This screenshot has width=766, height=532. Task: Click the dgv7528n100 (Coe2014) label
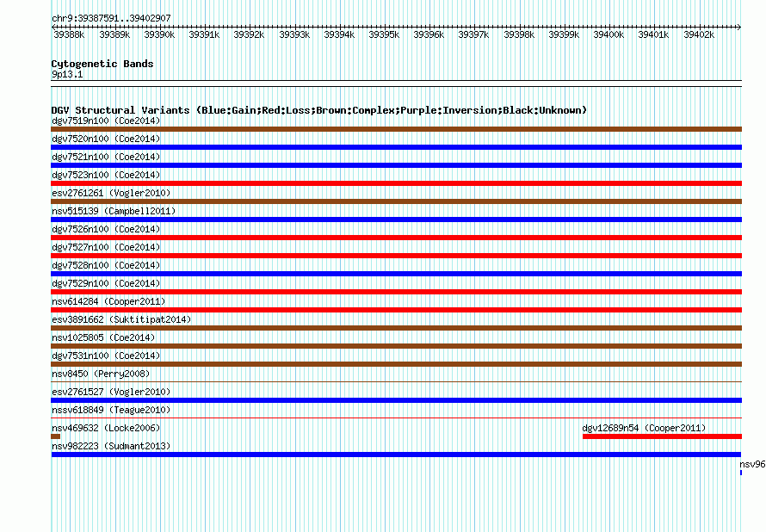pyautogui.click(x=106, y=265)
